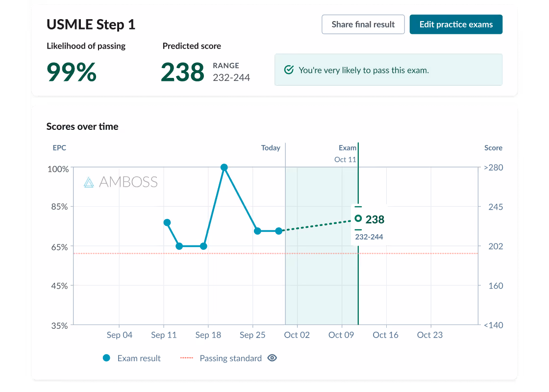The width and height of the screenshot is (549, 392).
Task: Click the 'You're very likely to pass' message
Action: (364, 70)
